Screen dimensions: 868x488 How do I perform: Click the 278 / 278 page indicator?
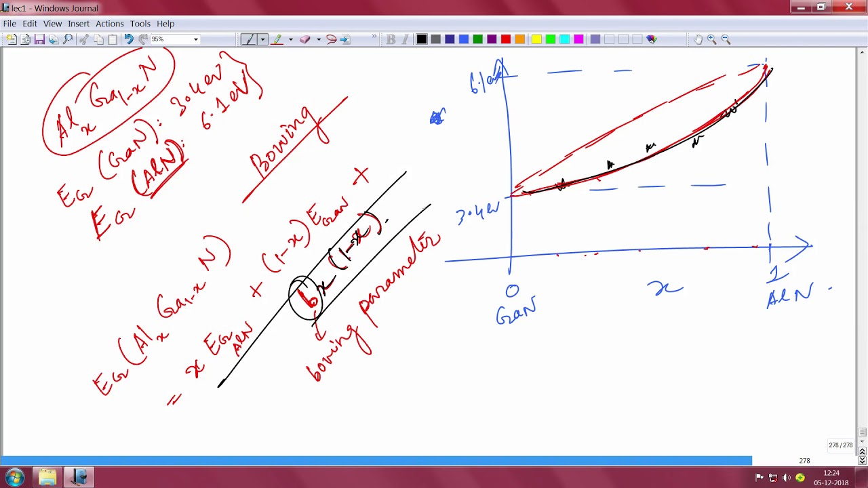[840, 445]
